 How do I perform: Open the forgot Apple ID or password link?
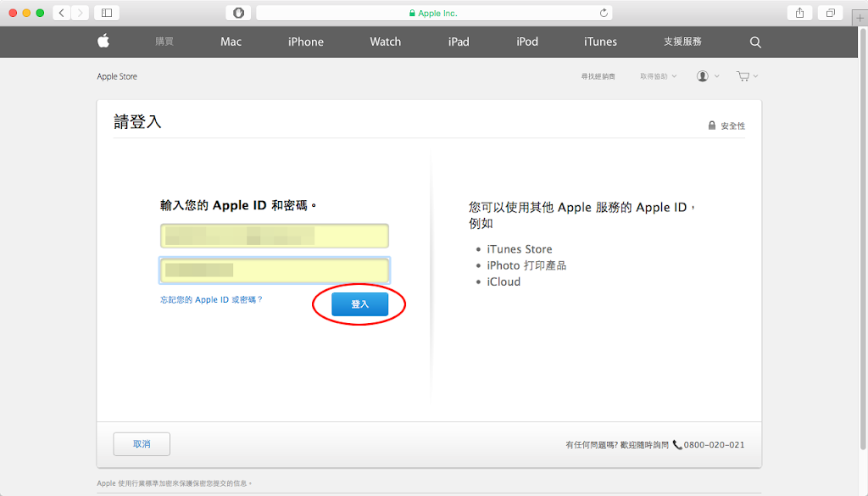pos(211,300)
